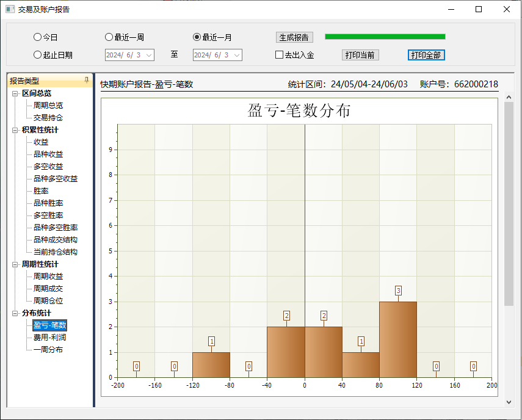Collapse the 周期性统计 tree node
Viewport: 522px width, 420px height.
tap(15, 264)
